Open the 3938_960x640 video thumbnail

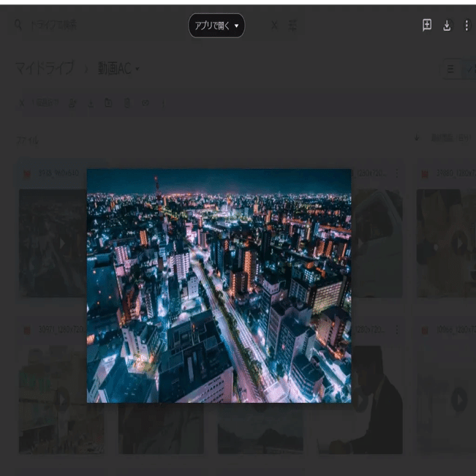click(x=53, y=243)
